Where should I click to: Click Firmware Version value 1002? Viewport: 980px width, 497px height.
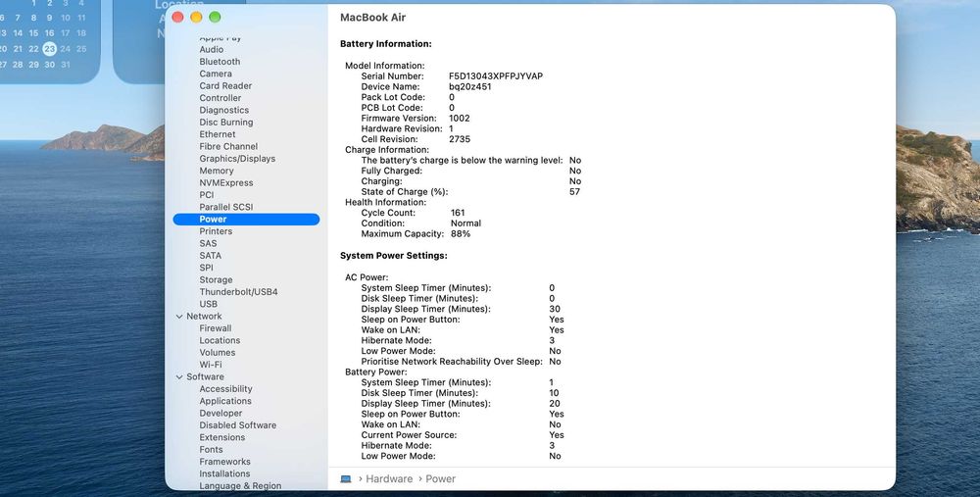pos(460,119)
